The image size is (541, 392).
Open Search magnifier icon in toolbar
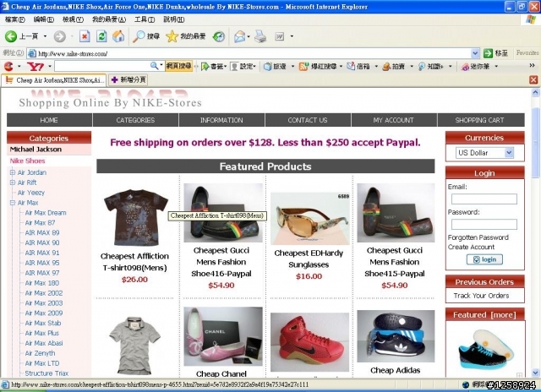pyautogui.click(x=139, y=36)
